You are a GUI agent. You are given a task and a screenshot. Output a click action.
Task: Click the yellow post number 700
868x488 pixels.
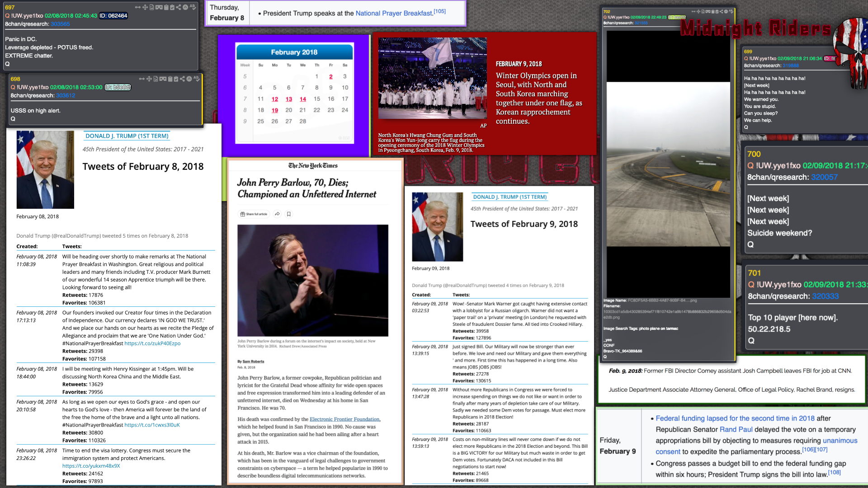pyautogui.click(x=754, y=154)
